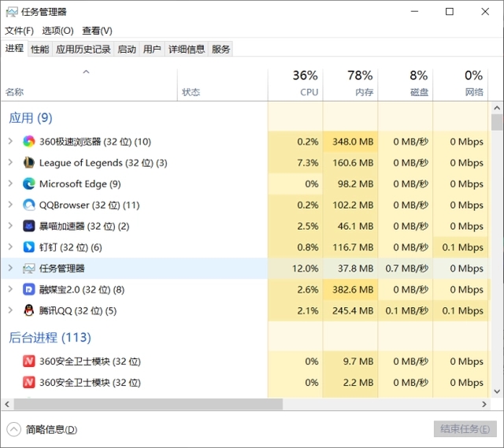
Task: Expand the League of Legends process group
Action: point(10,162)
